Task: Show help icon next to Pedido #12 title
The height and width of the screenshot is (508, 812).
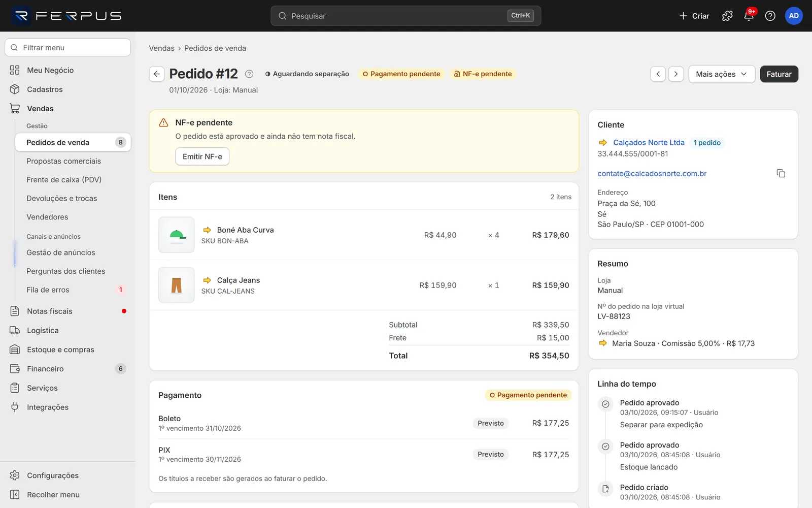Action: click(x=249, y=74)
